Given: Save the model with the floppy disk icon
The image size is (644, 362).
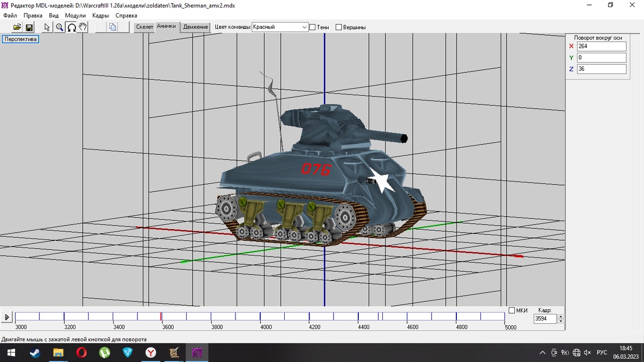Looking at the screenshot, I should point(29,27).
